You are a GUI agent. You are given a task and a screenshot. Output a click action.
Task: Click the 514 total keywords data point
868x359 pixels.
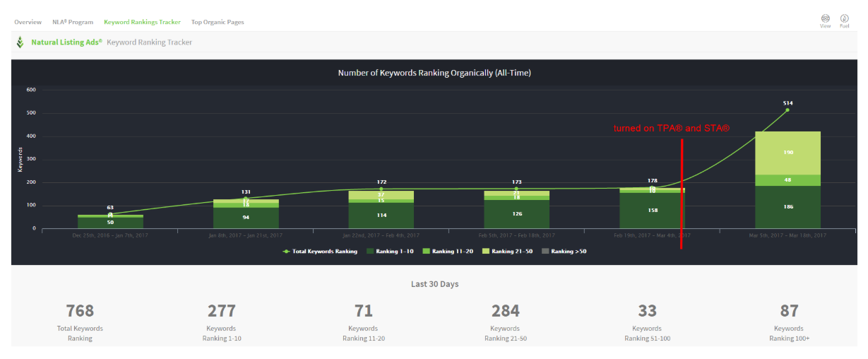787,110
